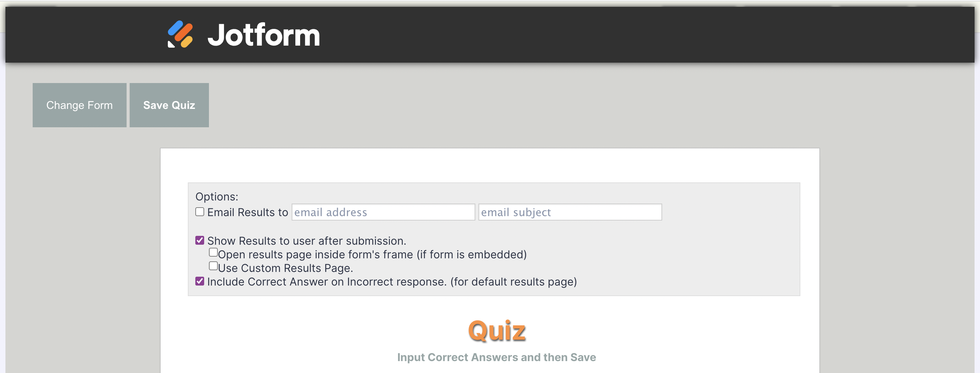Image resolution: width=980 pixels, height=373 pixels.
Task: Click the Show Results after submission label text
Action: coord(307,241)
